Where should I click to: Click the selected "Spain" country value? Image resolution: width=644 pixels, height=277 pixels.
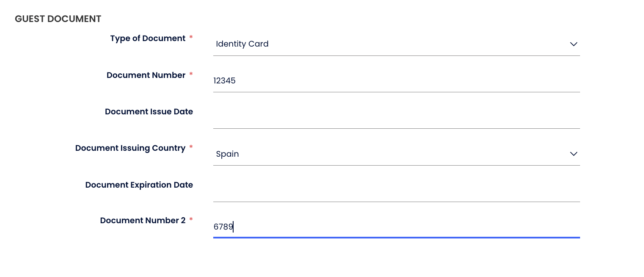(x=228, y=154)
